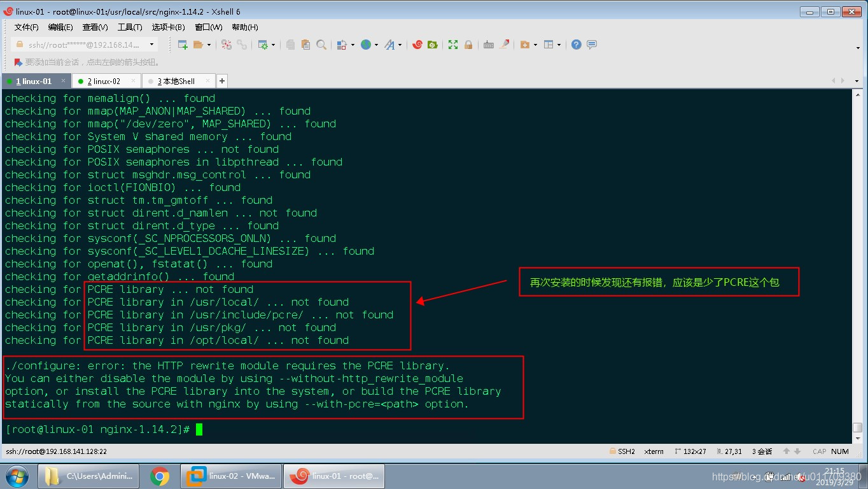Click the terminal prompt line with cursor

(104, 429)
